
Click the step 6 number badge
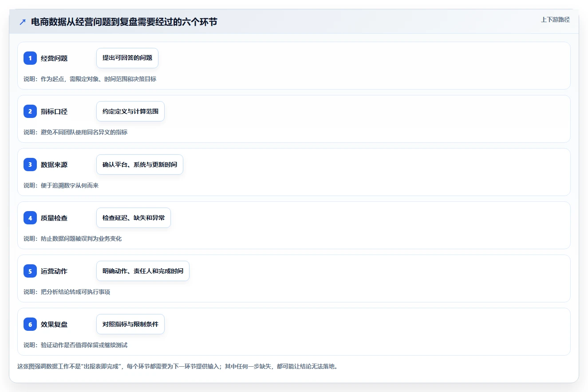tap(30, 324)
